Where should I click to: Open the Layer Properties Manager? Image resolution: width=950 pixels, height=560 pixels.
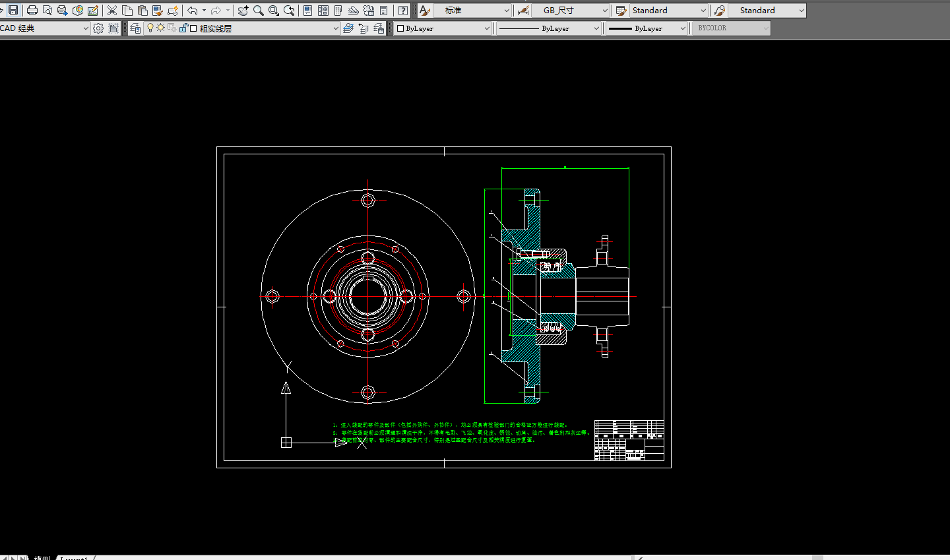(x=135, y=28)
